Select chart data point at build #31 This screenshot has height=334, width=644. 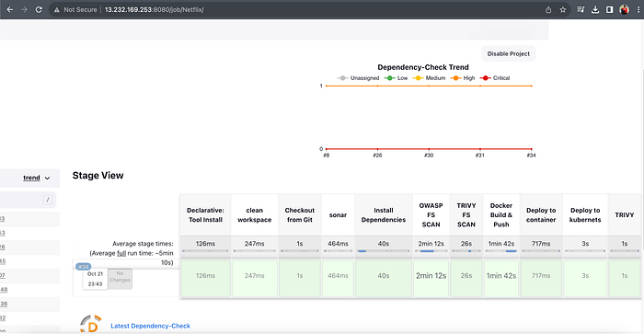point(480,149)
